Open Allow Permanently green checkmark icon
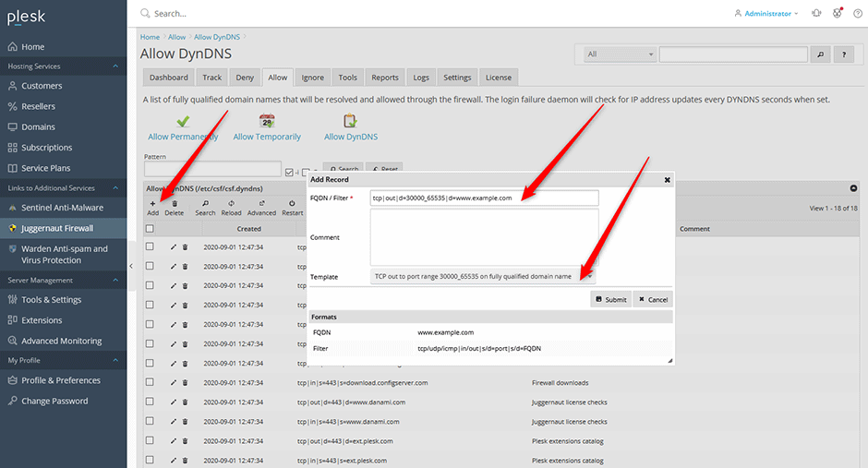The width and height of the screenshot is (868, 468). 183,121
